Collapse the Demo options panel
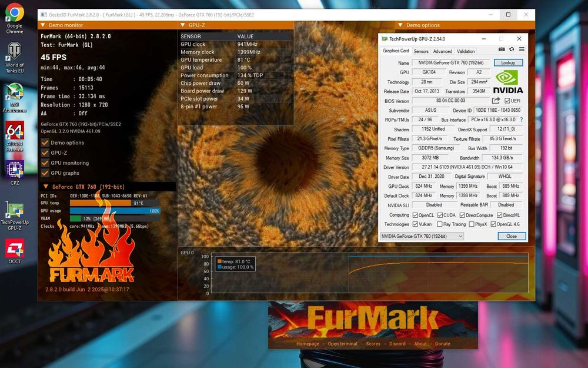588x368 pixels. 400,25
